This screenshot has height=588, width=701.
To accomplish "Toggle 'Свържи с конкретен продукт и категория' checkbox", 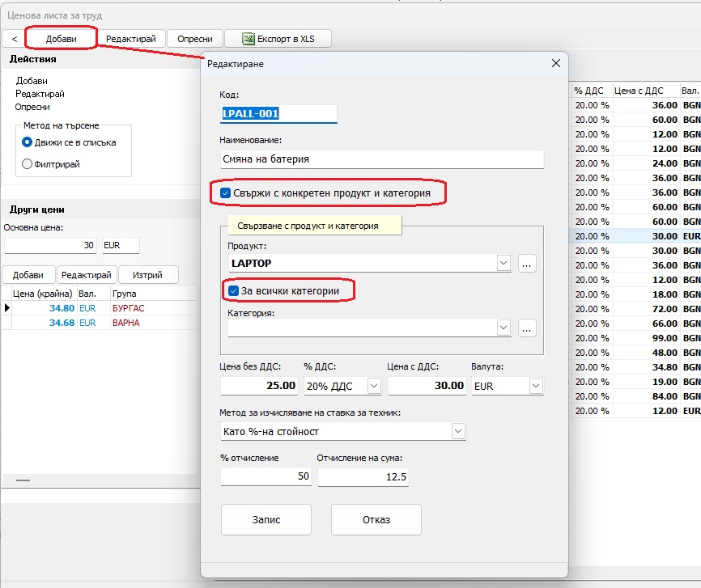I will pos(225,193).
